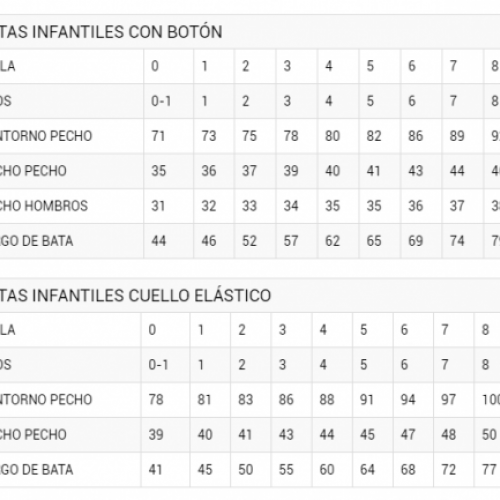The width and height of the screenshot is (500, 500).
Task: Select value 55 in lower LARGO DE BATA row
Action: click(286, 470)
